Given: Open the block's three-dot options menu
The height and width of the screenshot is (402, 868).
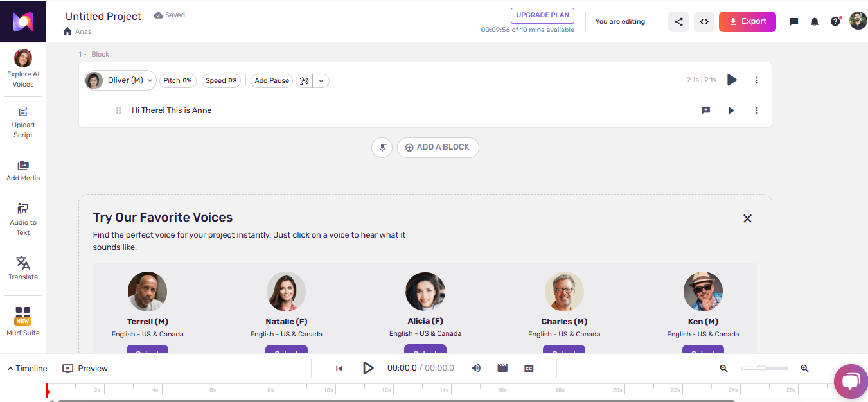Looking at the screenshot, I should (x=756, y=80).
